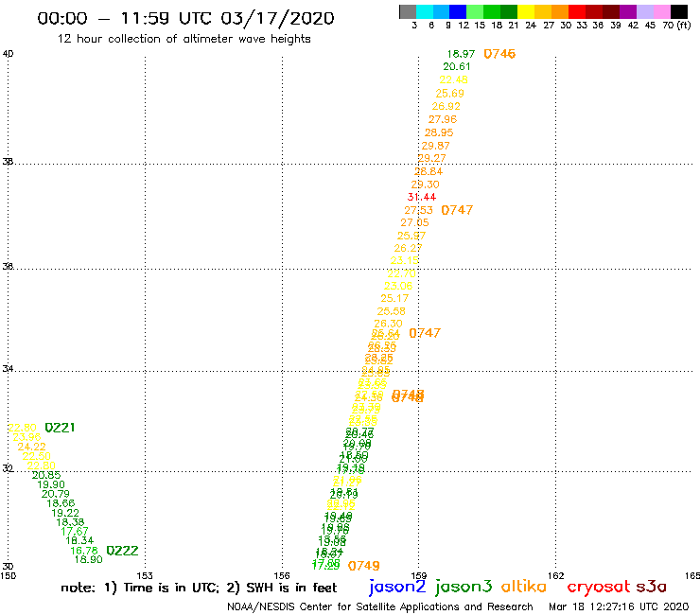Click the wave height value 26.30

(x=389, y=324)
